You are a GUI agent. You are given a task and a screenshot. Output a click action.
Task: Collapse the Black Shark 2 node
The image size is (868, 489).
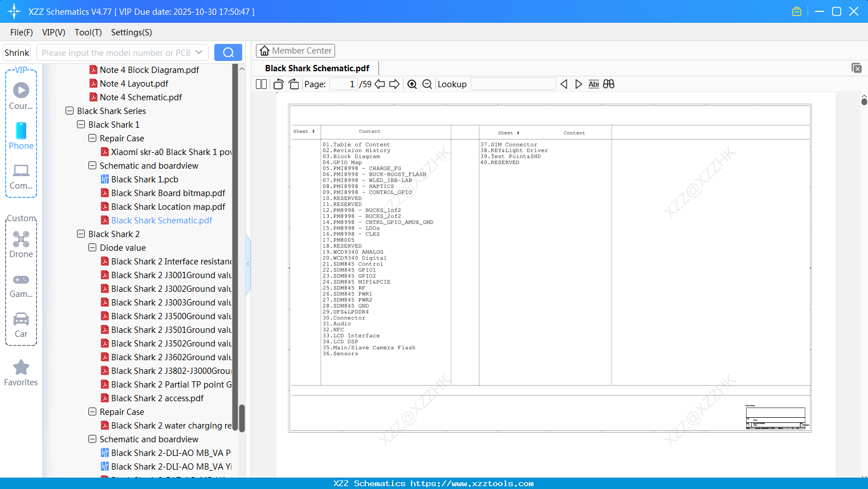click(x=81, y=234)
